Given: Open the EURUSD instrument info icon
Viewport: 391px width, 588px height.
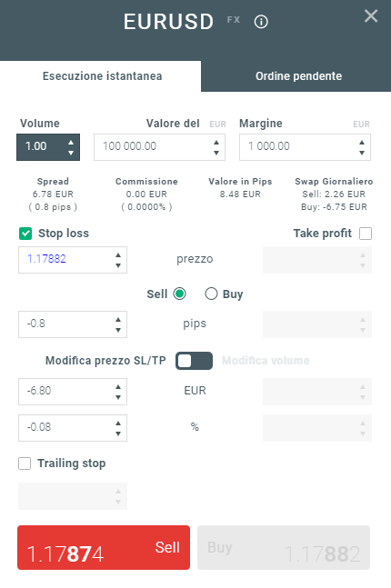Looking at the screenshot, I should tap(261, 22).
